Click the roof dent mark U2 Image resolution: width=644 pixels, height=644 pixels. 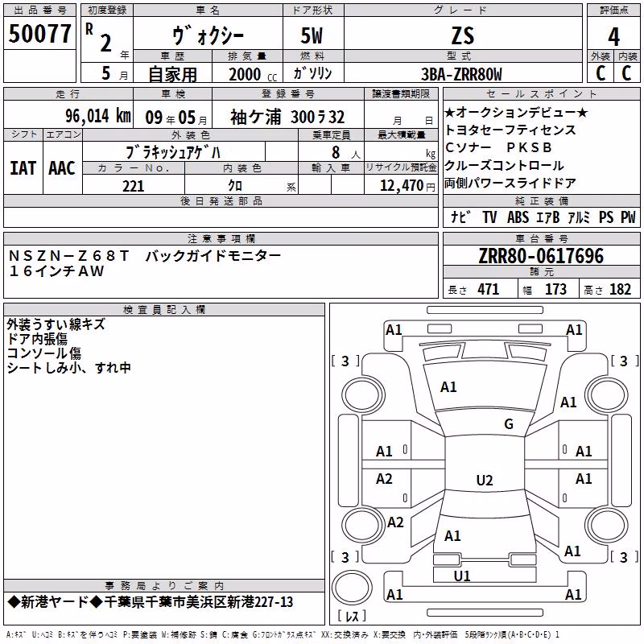pos(485,480)
